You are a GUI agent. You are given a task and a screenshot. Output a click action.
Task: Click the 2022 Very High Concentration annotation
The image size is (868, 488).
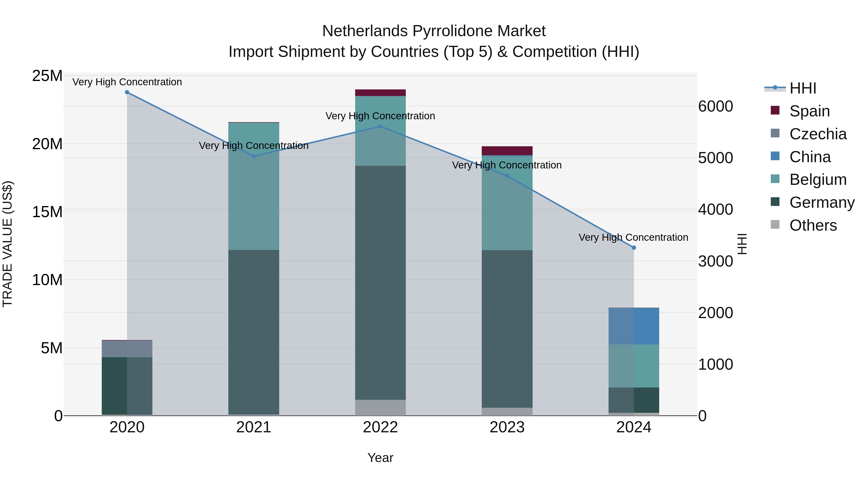click(x=380, y=116)
